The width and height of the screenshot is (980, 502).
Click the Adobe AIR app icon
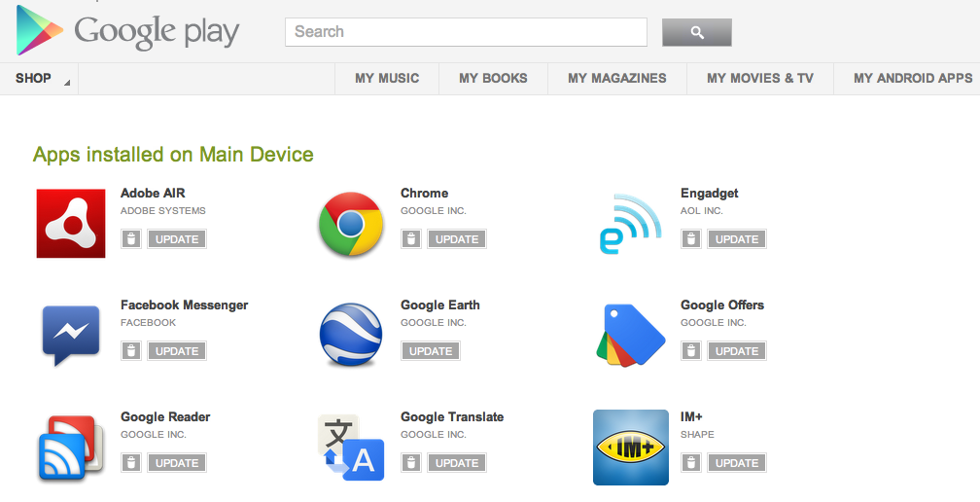coord(71,224)
